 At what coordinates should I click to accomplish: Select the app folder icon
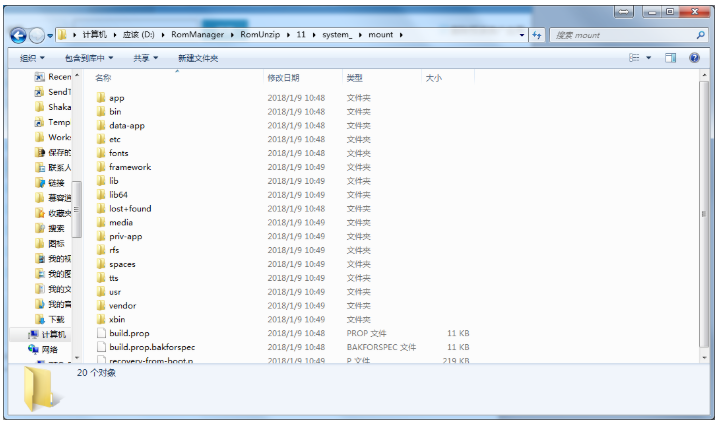[x=101, y=97]
